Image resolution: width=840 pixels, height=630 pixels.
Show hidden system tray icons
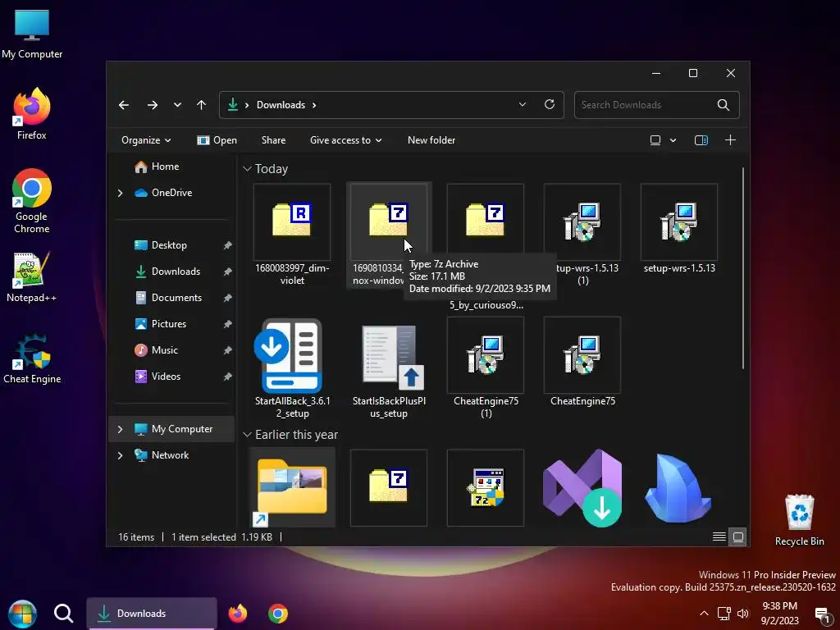click(x=704, y=614)
